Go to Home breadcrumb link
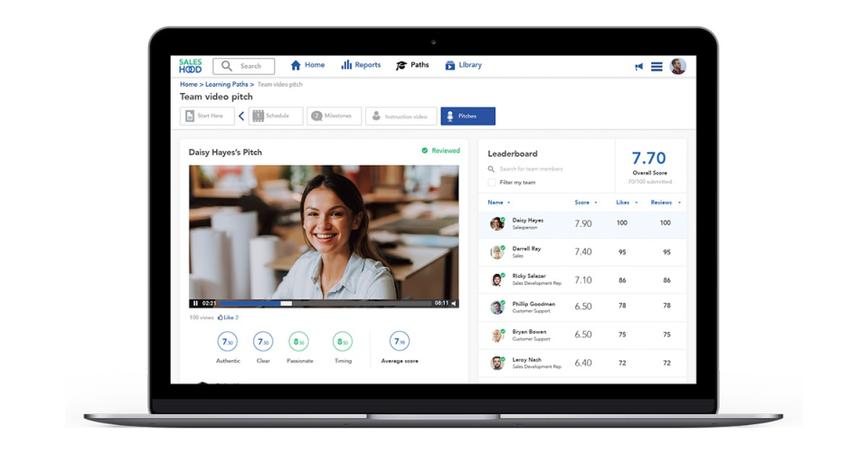868x454 pixels. coord(188,84)
